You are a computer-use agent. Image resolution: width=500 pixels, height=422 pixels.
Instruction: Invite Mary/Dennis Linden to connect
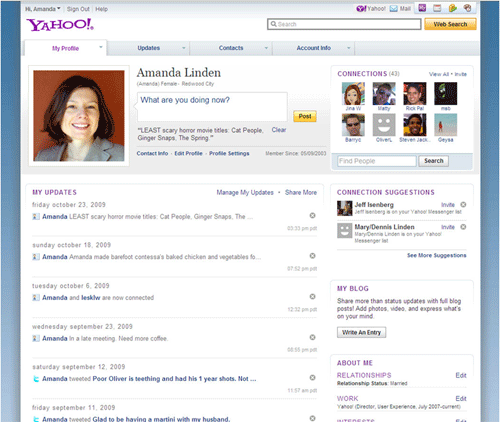pos(448,227)
